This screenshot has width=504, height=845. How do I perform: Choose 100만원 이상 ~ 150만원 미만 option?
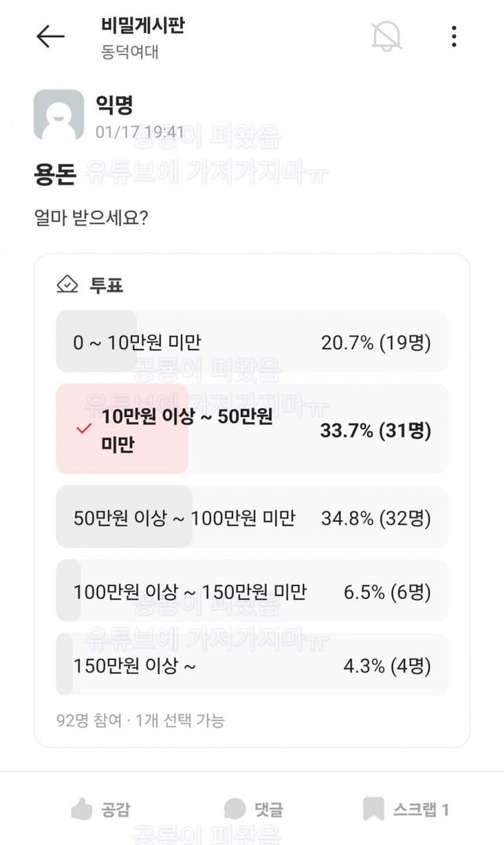pyautogui.click(x=252, y=591)
